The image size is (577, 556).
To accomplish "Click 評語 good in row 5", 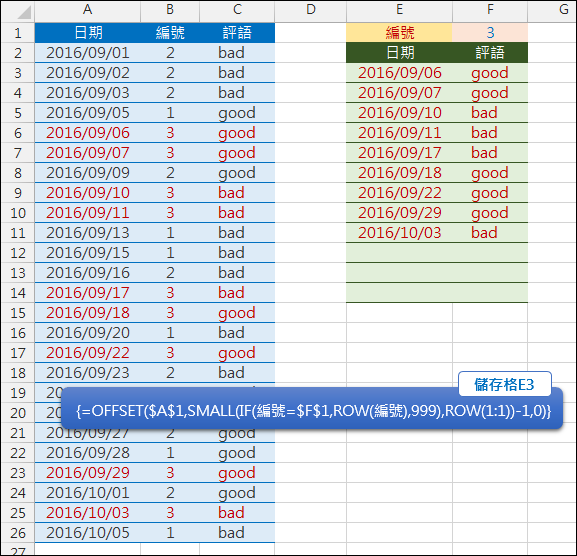I will point(237,113).
